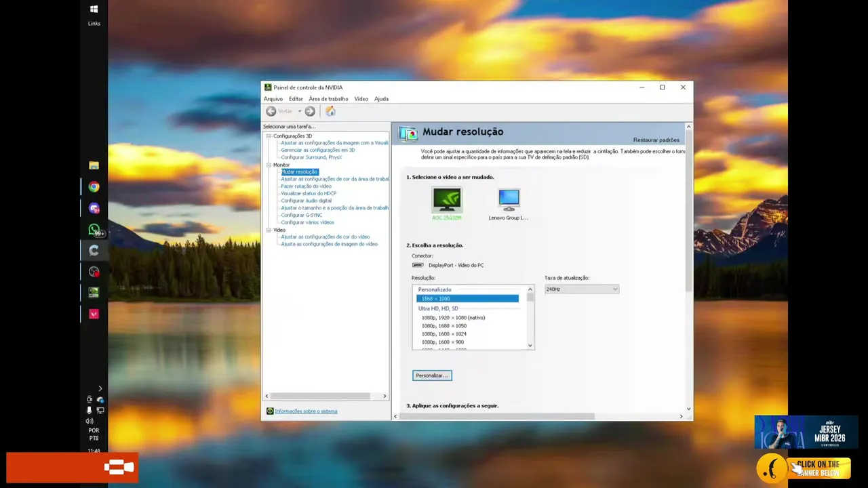The height and width of the screenshot is (488, 868).
Task: Open Vídeo menu
Action: click(x=361, y=99)
